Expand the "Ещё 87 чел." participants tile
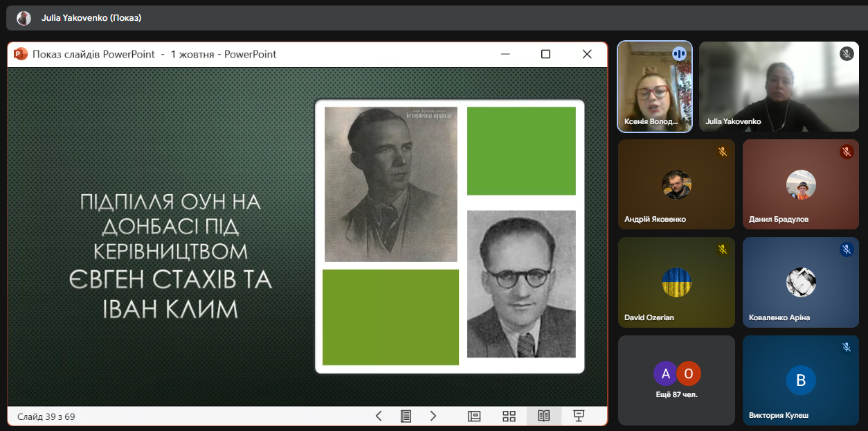The image size is (868, 431). pos(676,380)
